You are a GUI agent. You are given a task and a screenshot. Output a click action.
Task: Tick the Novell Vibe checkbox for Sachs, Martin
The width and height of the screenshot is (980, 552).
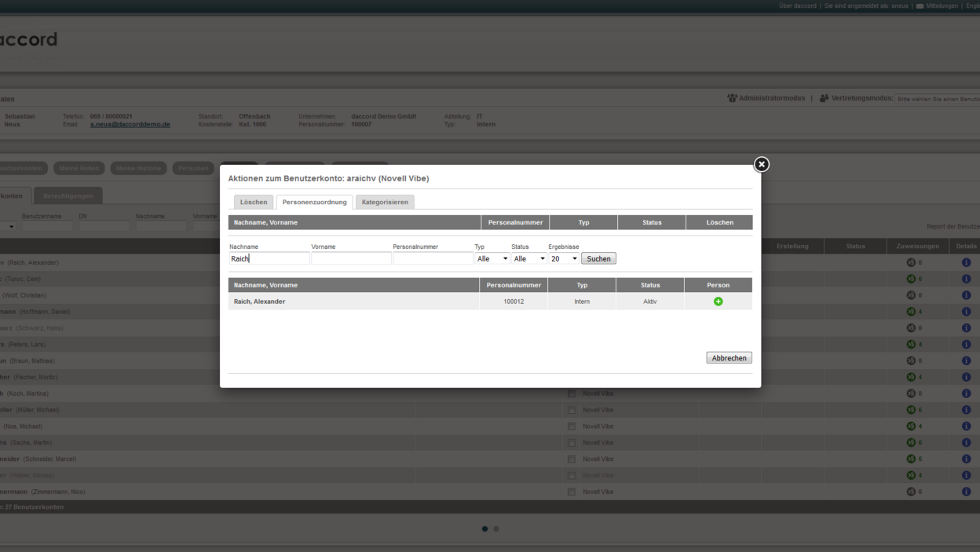pos(572,443)
